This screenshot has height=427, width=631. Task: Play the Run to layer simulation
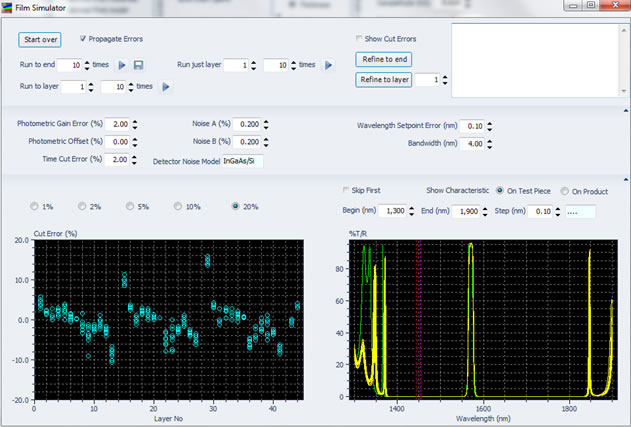166,87
